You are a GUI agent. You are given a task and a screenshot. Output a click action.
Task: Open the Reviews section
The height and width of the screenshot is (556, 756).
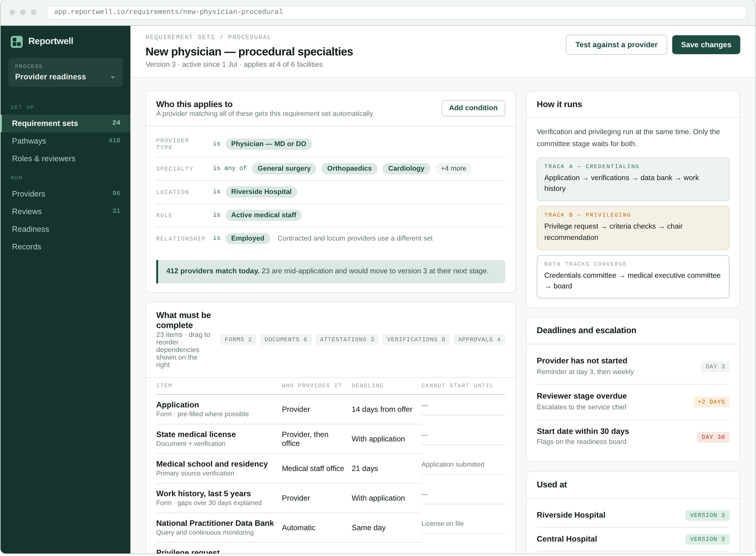pyautogui.click(x=65, y=212)
